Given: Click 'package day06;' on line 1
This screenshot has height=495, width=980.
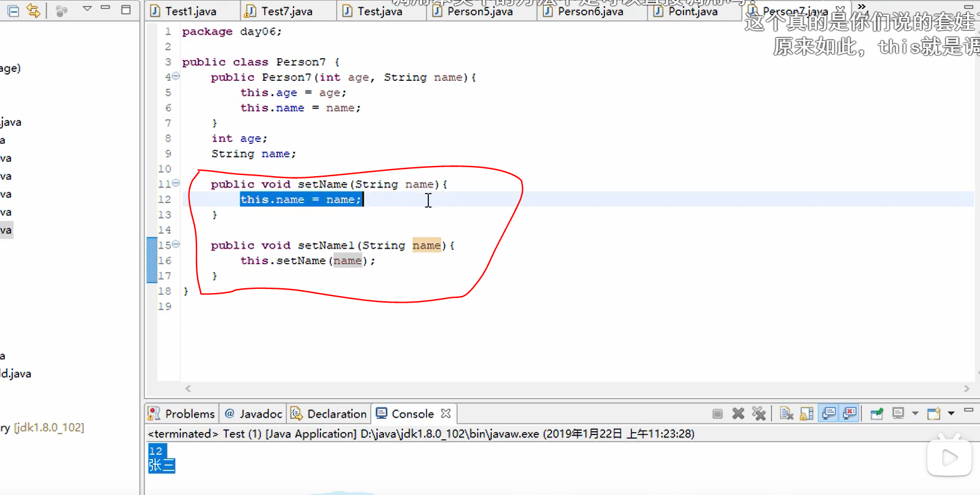Looking at the screenshot, I should point(232,31).
